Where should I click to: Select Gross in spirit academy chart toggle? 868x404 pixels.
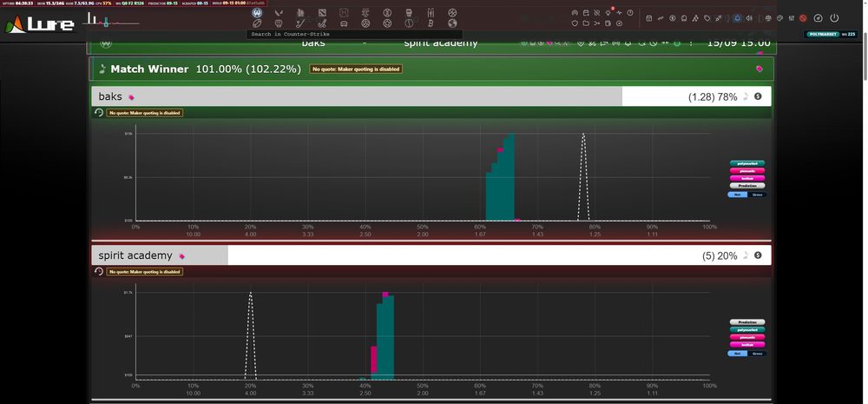tap(757, 354)
